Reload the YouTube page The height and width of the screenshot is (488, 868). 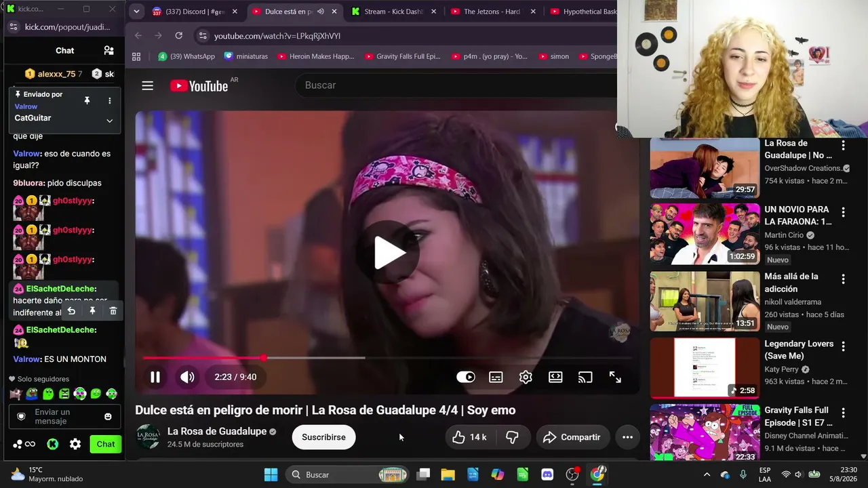[x=178, y=36]
